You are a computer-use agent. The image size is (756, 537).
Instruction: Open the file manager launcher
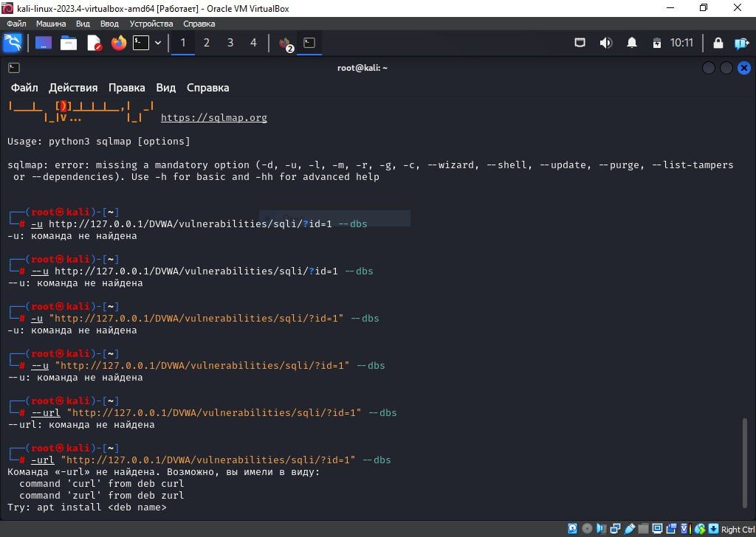pyautogui.click(x=69, y=43)
